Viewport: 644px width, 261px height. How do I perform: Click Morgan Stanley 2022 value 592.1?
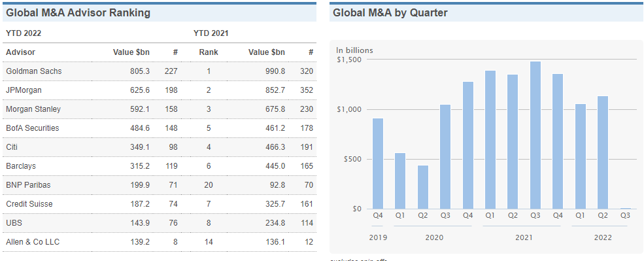point(140,109)
